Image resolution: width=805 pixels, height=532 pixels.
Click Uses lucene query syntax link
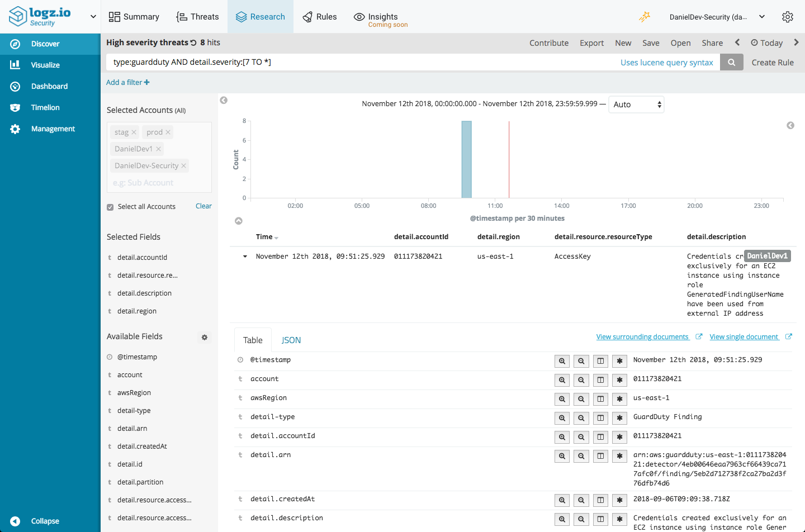coord(666,63)
